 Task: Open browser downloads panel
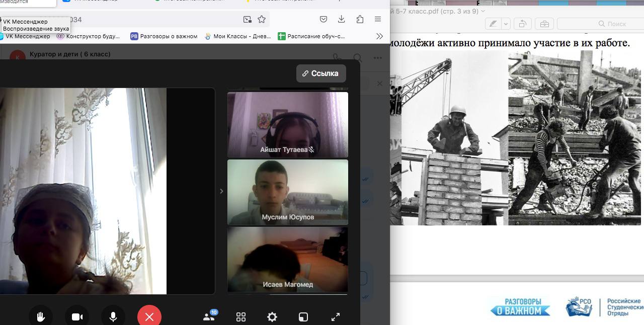[341, 19]
